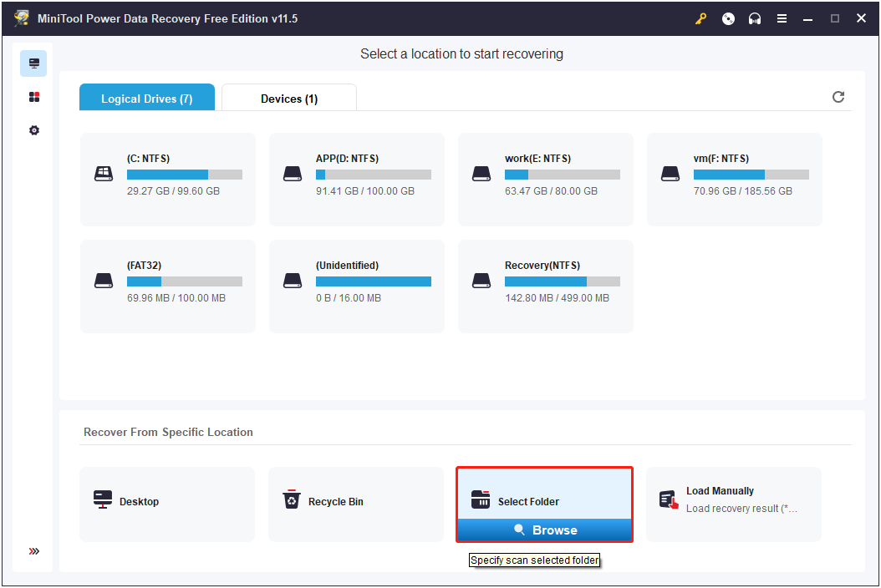Screen dimensions: 881x588
Task: Click the headphones support icon
Action: tap(755, 18)
